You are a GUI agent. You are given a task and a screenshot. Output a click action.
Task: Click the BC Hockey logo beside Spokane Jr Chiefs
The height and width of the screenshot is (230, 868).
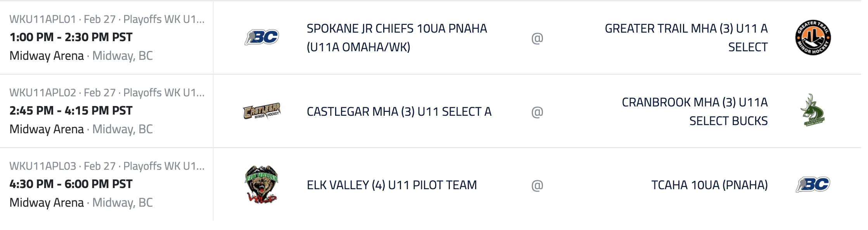[x=262, y=37]
